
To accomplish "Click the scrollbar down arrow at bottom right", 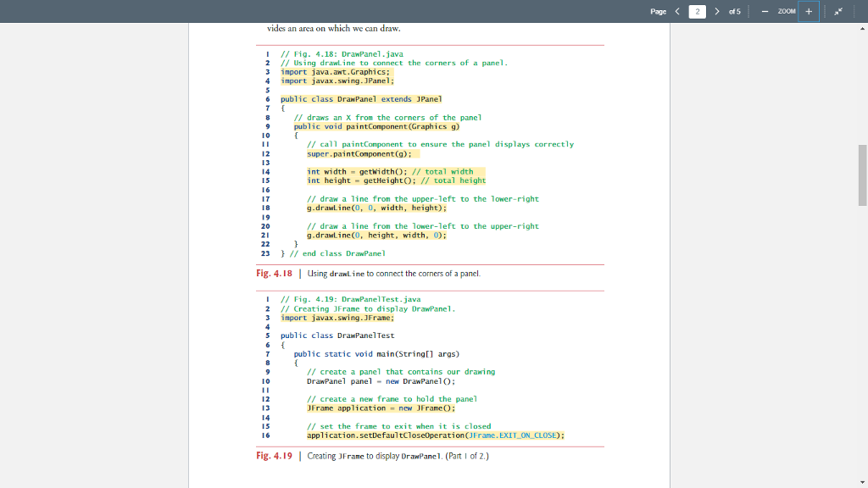I will [862, 481].
